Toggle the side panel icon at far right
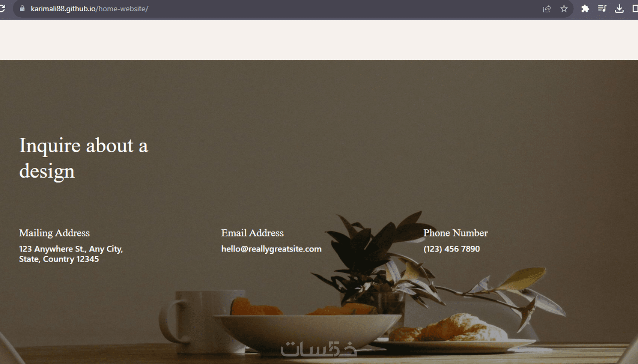638x364 pixels. point(635,9)
